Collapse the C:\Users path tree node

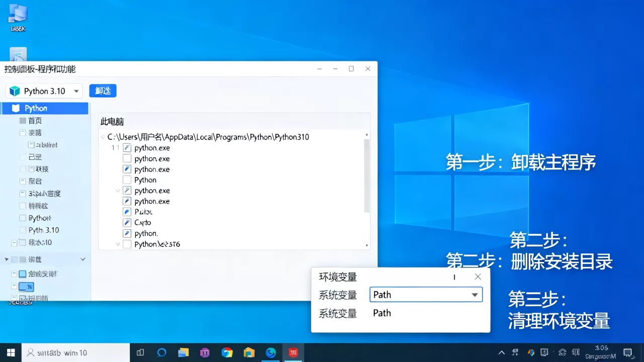(103, 137)
